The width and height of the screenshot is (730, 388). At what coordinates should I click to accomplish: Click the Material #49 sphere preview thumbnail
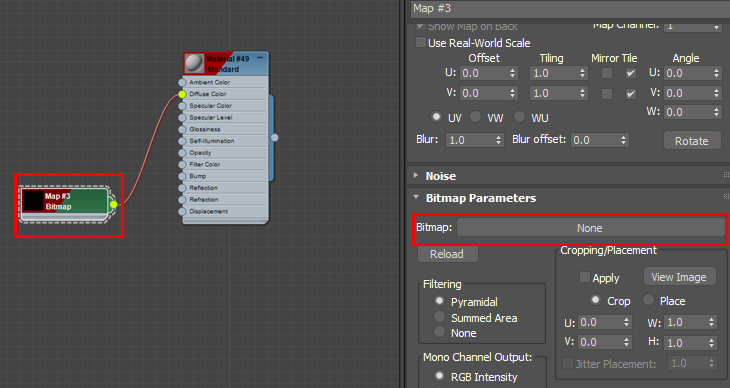(x=194, y=63)
